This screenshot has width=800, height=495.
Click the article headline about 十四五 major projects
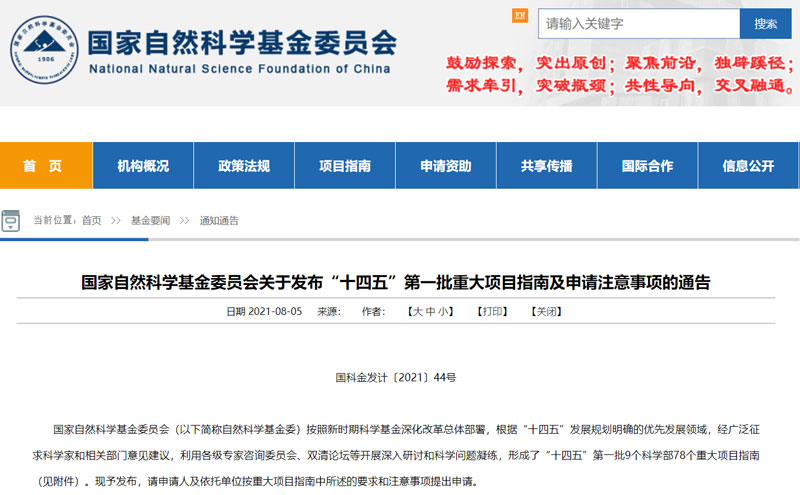[396, 282]
